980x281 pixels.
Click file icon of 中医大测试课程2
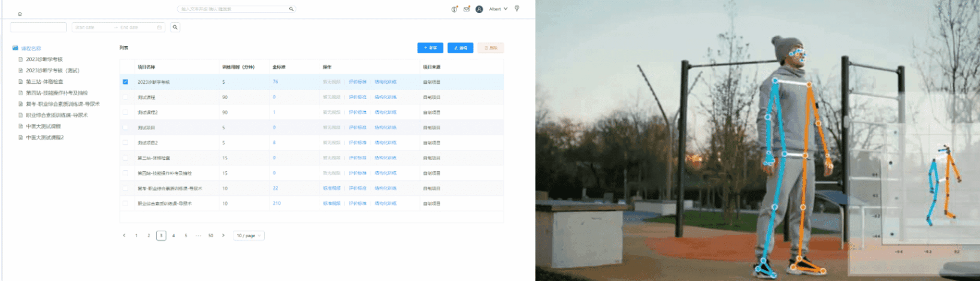21,137
